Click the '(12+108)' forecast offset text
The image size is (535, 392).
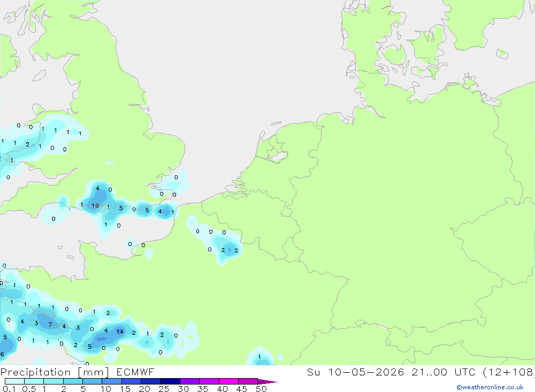(510, 372)
